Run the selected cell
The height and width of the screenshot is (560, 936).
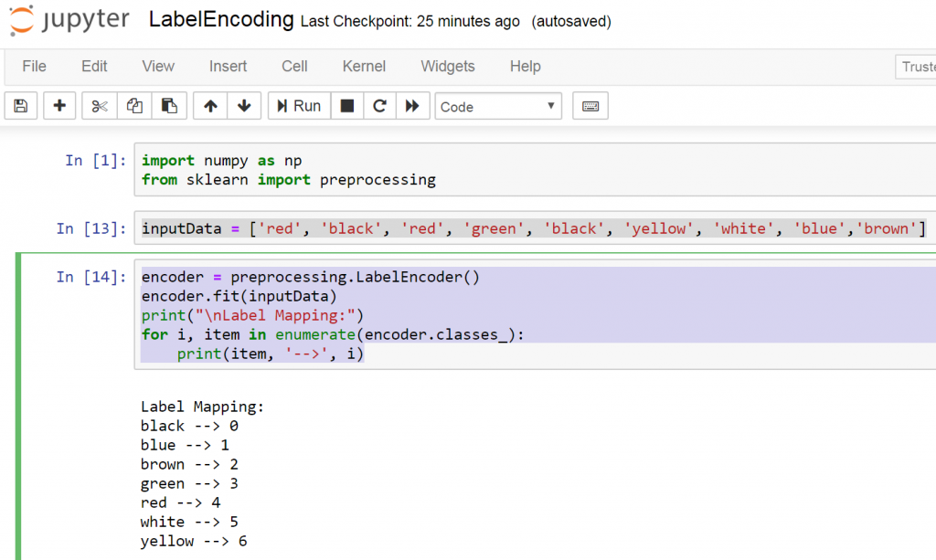(299, 106)
